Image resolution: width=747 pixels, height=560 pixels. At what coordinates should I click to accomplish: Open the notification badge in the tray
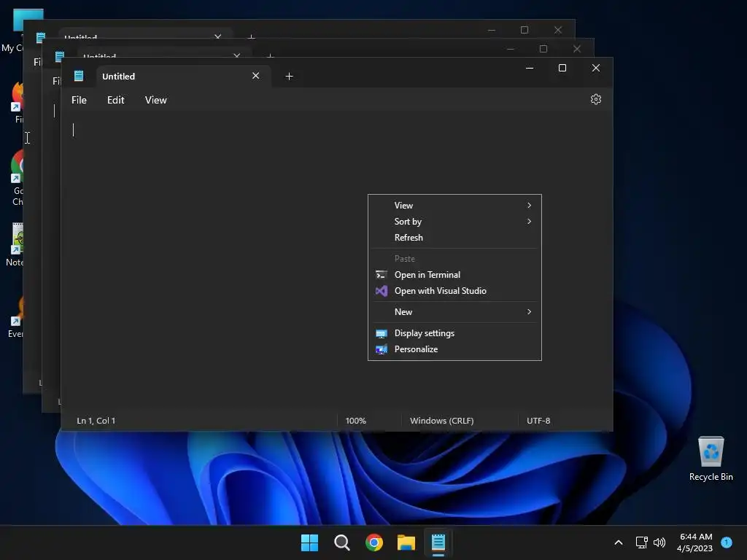coord(727,542)
